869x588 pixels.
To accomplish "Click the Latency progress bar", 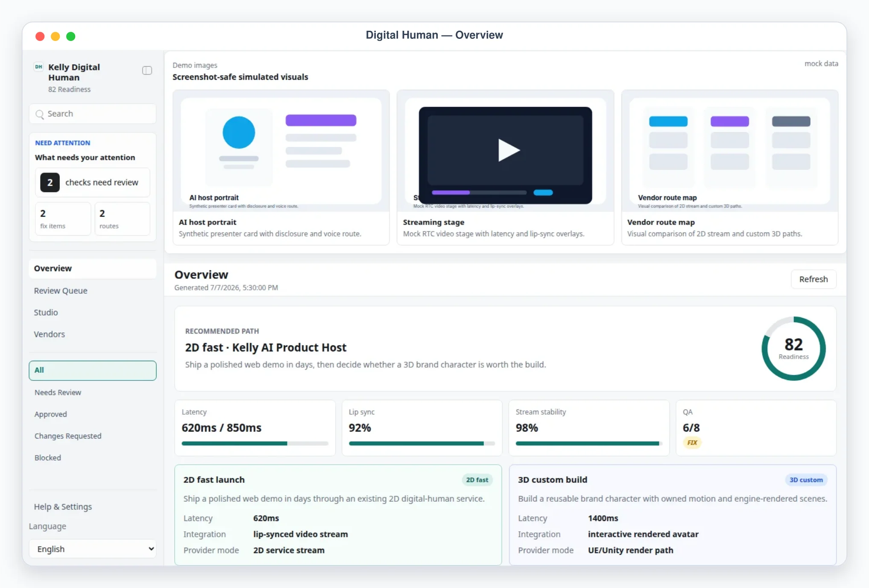I will pos(255,444).
